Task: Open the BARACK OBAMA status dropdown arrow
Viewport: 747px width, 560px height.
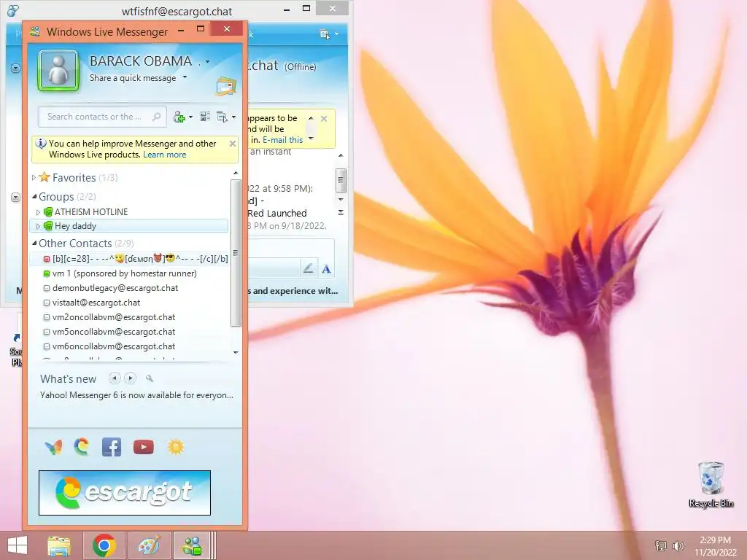Action: click(x=207, y=61)
